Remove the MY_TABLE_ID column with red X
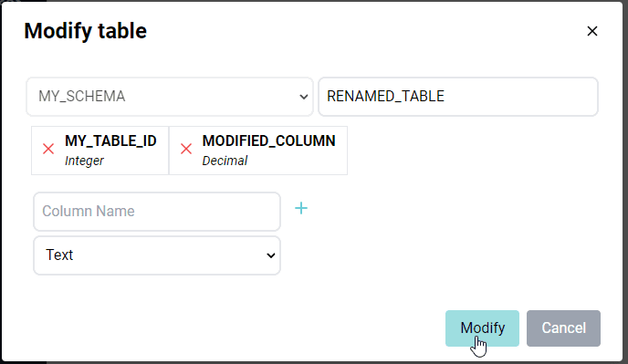Screen dimensions: 628x364 coord(48,149)
